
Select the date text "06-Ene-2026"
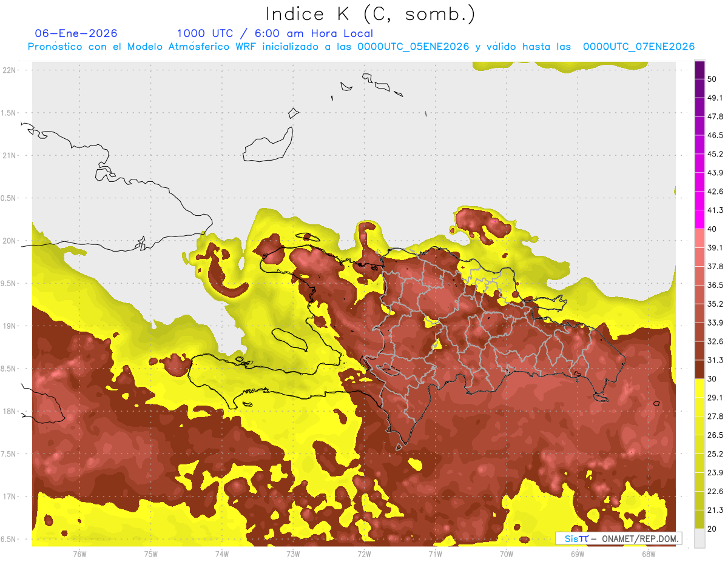(x=76, y=33)
